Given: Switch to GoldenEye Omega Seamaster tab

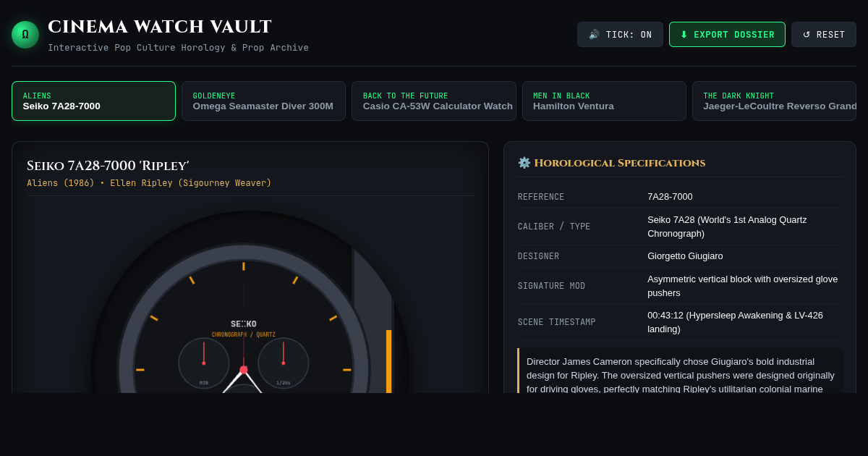Looking at the screenshot, I should tap(263, 101).
